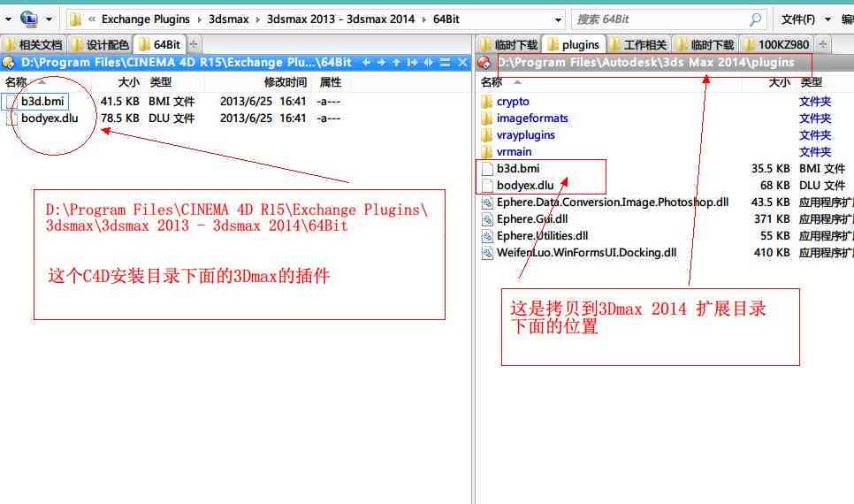854x504 pixels.
Task: Expand the hidden path chevron before Exchange Plugins
Action: [92, 19]
